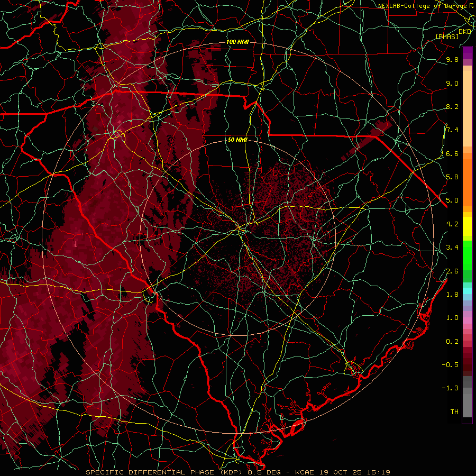This screenshot has height=476, width=476.
Task: Click the gray TH segment of color bar
Action: (x=467, y=402)
